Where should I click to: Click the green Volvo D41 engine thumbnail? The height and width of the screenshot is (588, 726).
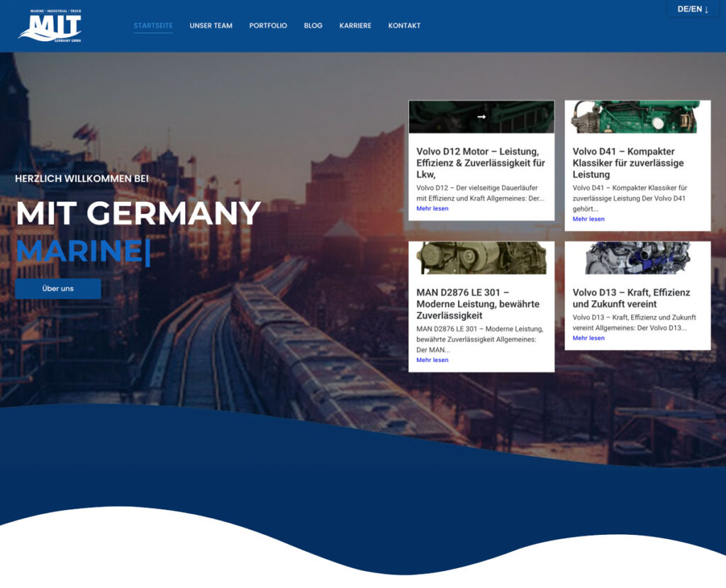[x=637, y=117]
